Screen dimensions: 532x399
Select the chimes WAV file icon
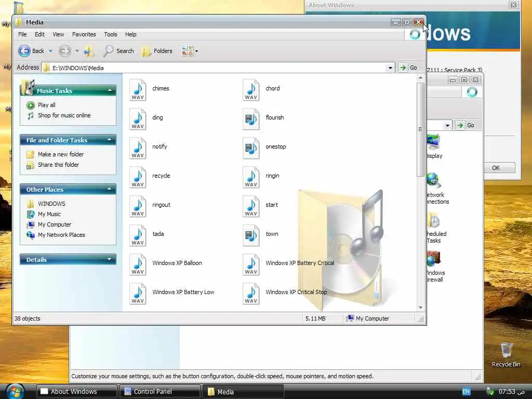tap(137, 90)
